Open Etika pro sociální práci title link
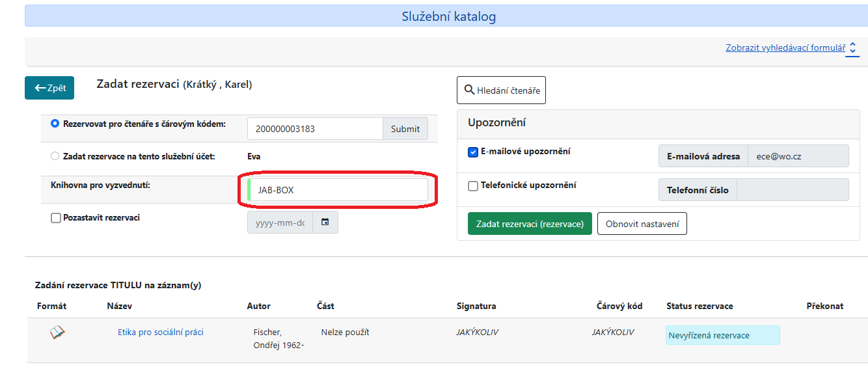 point(160,332)
